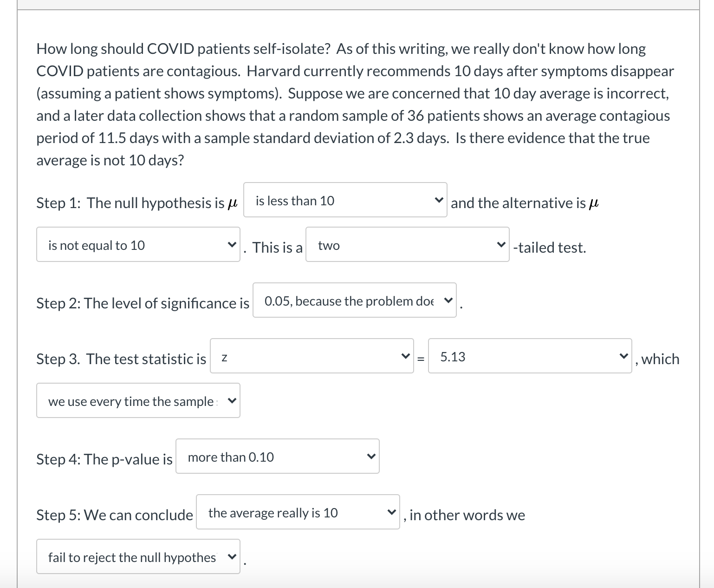
Task: Open the 'is less than 10' dropdown
Action: tap(345, 200)
